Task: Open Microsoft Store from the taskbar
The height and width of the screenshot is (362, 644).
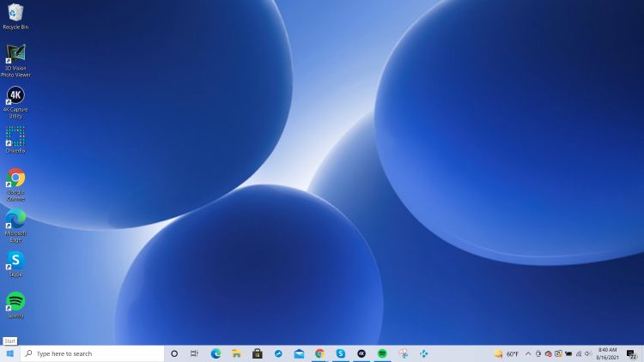Action: tap(258, 353)
